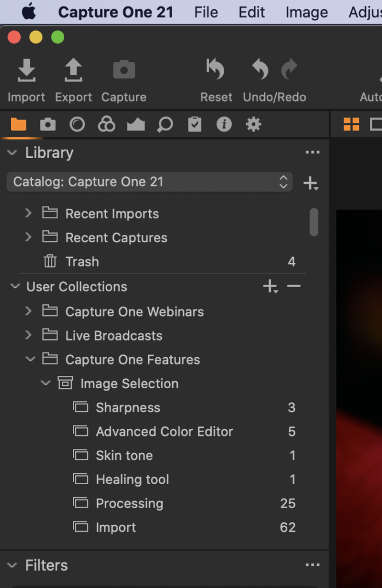
Task: Click the Undo arrow icon
Action: pos(260,69)
